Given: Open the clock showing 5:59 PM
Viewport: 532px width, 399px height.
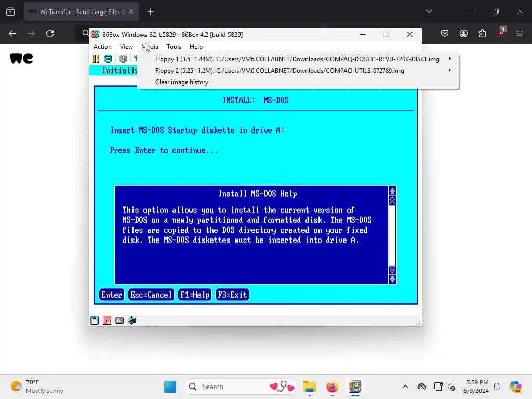Looking at the screenshot, I should [x=476, y=387].
